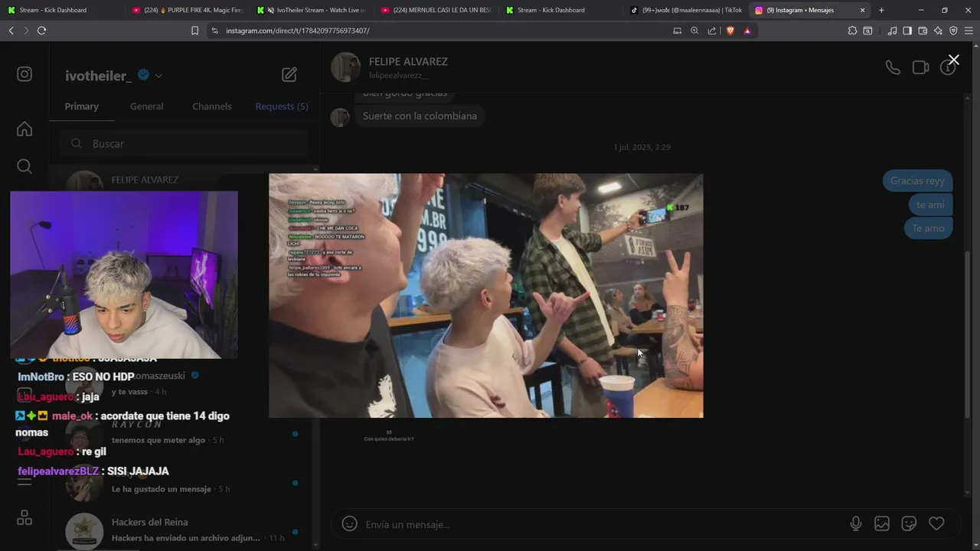Click the enlarged restaurant photo
Image resolution: width=980 pixels, height=551 pixels.
[485, 295]
